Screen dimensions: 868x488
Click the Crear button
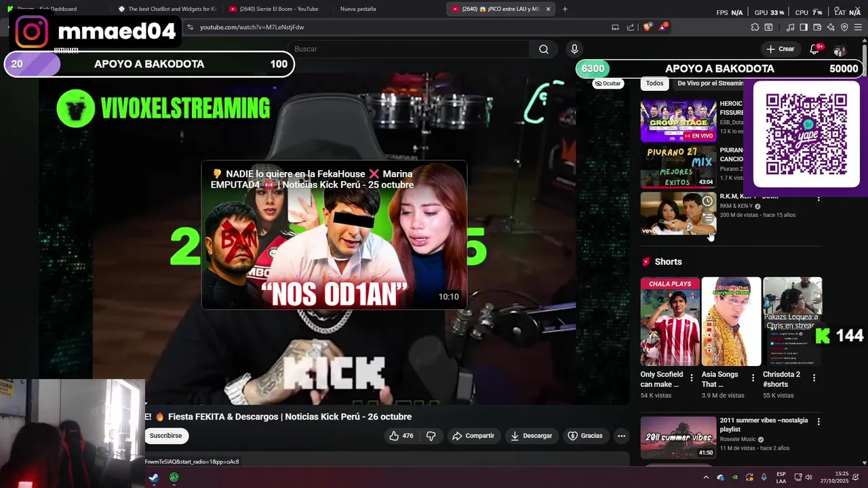point(780,49)
